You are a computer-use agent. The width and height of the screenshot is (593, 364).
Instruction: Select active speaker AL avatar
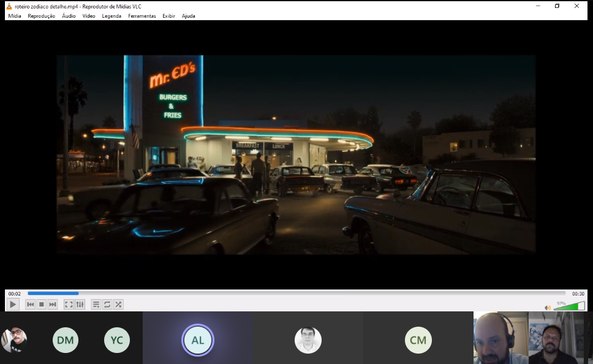tap(198, 340)
